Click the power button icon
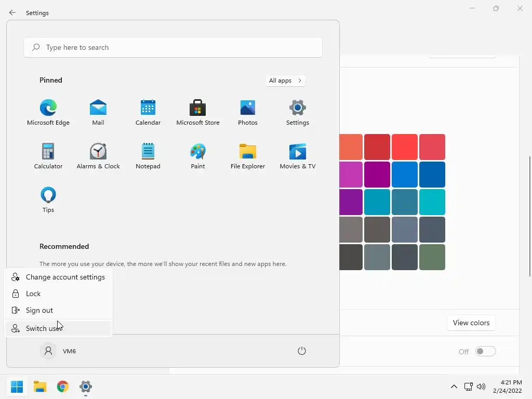 [x=302, y=351]
